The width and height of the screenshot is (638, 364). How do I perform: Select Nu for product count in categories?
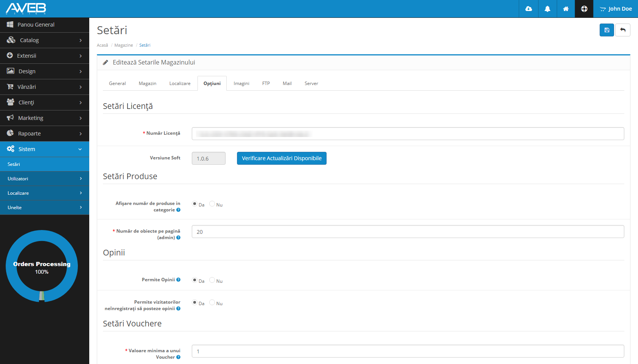click(x=212, y=204)
